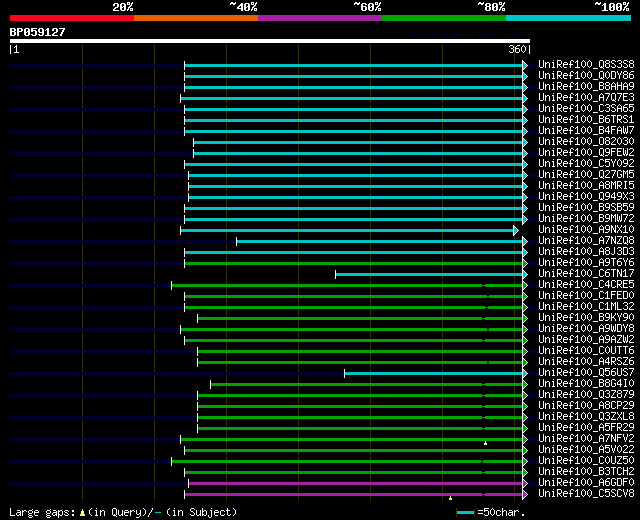Click the purple alignment bar for A6GDF0

click(x=358, y=484)
